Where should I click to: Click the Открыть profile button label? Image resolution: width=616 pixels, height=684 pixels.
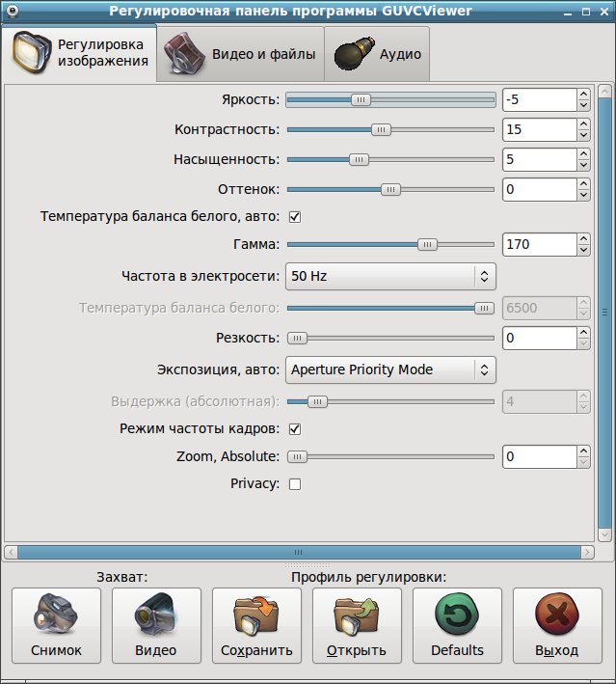tap(357, 650)
